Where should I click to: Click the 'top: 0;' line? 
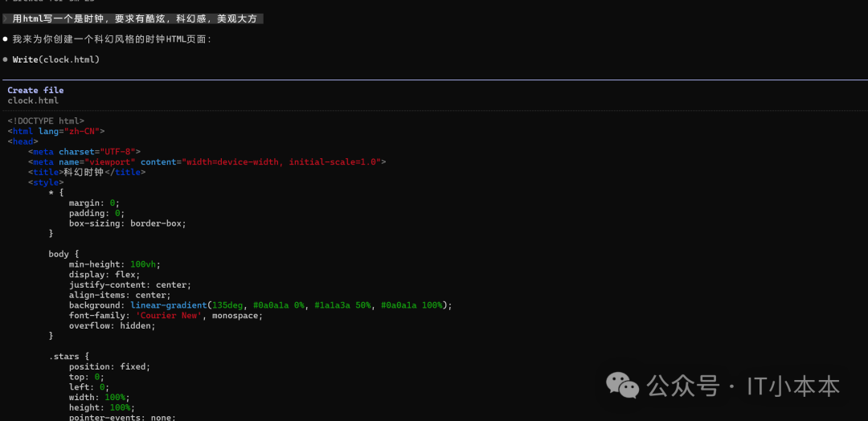point(86,377)
